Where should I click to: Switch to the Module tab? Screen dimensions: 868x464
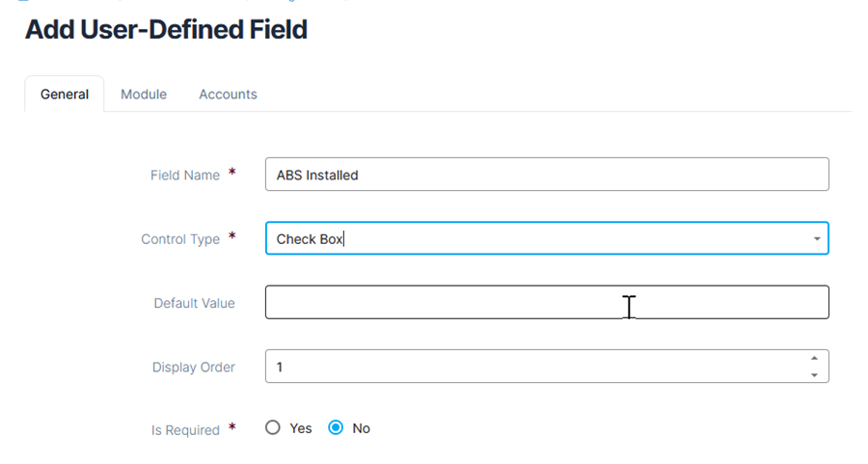[144, 95]
